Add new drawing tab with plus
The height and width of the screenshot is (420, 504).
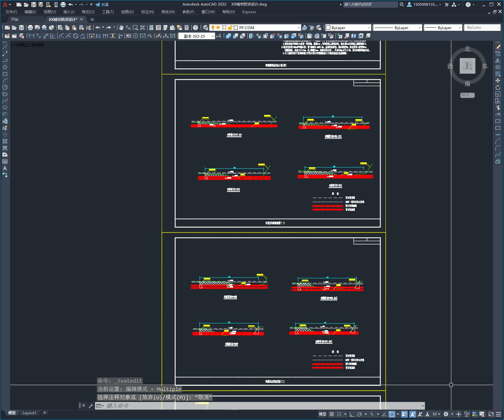[x=92, y=19]
